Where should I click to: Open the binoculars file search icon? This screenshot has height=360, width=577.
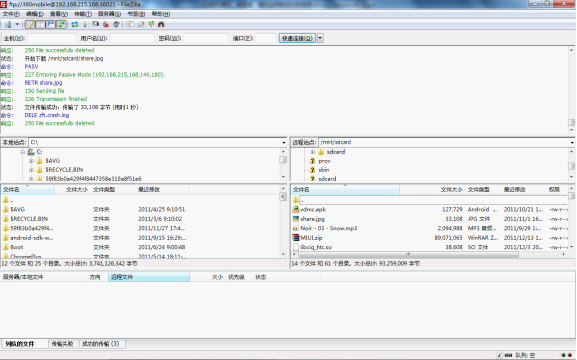pyautogui.click(x=161, y=25)
